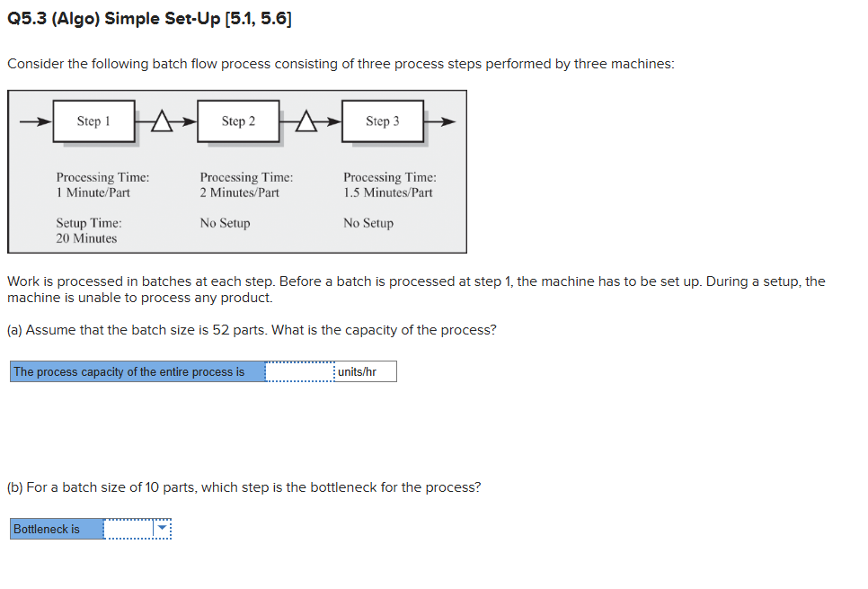Click the Setup Time: 20 Minutes text
Screen dimensions: 868x589
pos(89,230)
